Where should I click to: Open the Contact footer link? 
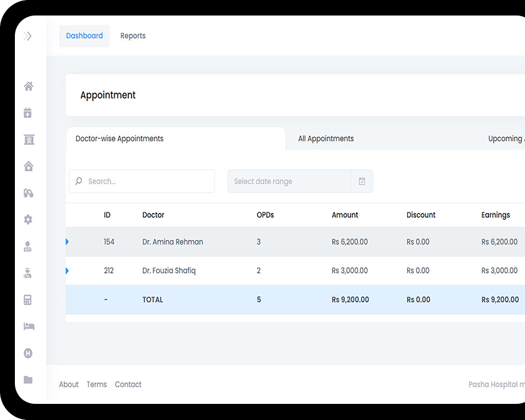pyautogui.click(x=128, y=385)
